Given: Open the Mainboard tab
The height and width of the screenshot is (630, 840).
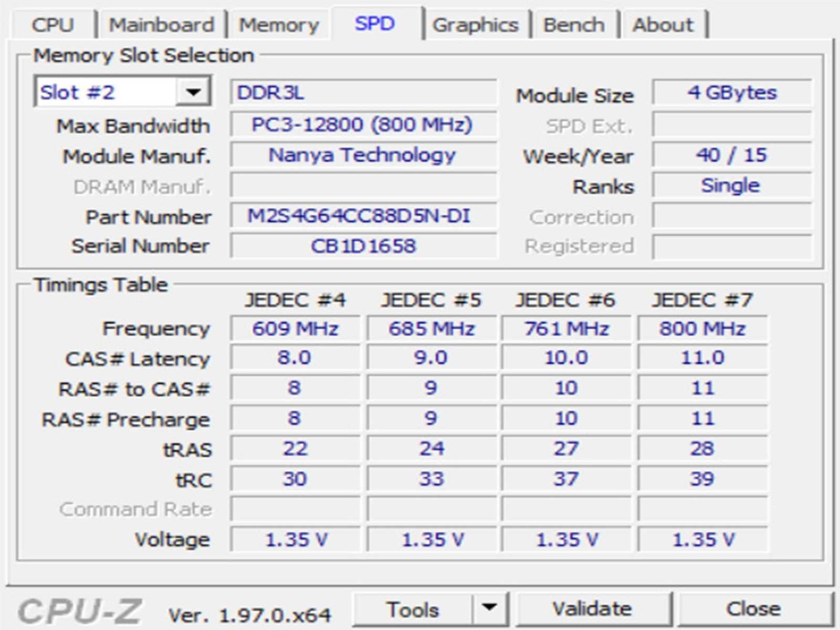Looking at the screenshot, I should pyautogui.click(x=161, y=25).
